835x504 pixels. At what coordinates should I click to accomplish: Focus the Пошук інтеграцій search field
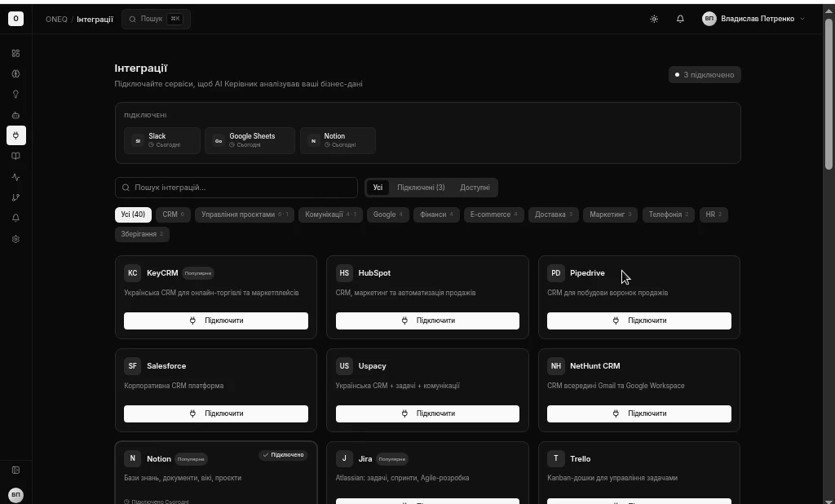pyautogui.click(x=236, y=188)
